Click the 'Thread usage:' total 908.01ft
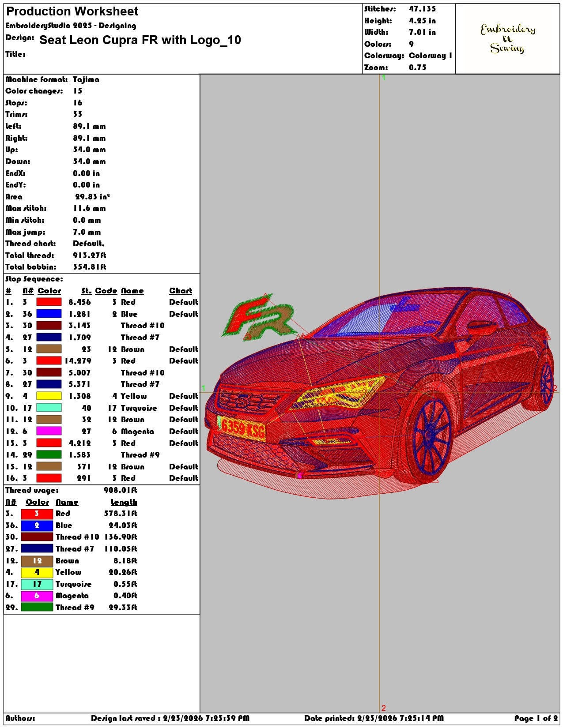 click(121, 490)
